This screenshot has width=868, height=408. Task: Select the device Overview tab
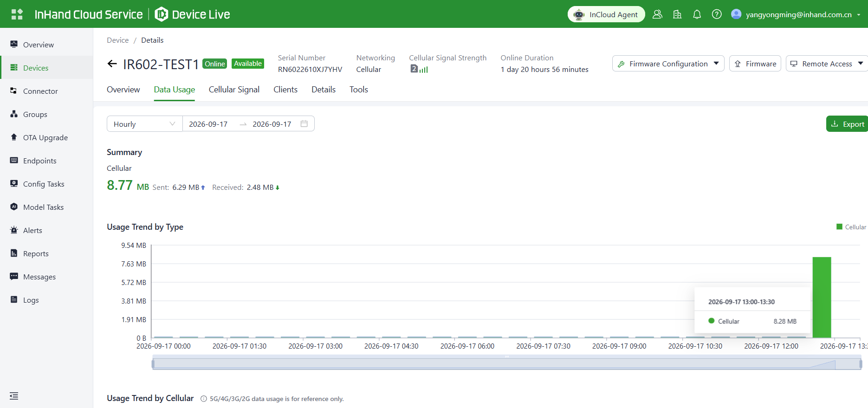[123, 90]
